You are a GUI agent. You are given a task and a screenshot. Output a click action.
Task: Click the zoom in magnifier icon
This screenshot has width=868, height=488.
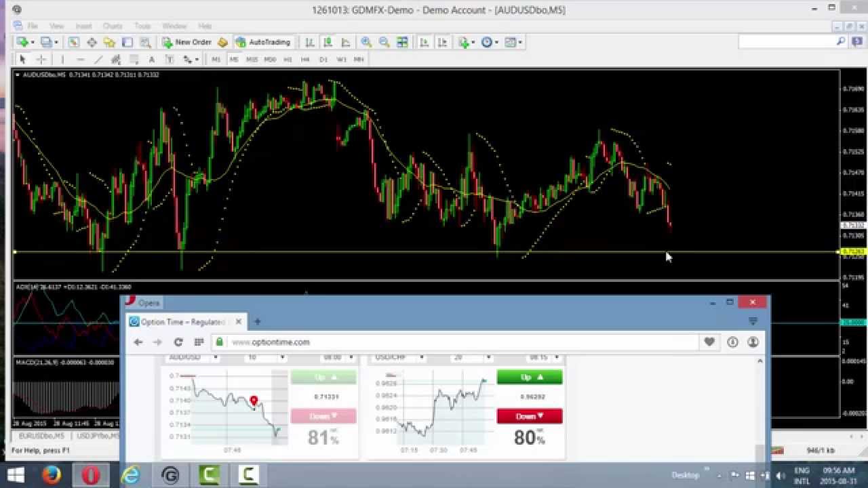[x=366, y=42]
